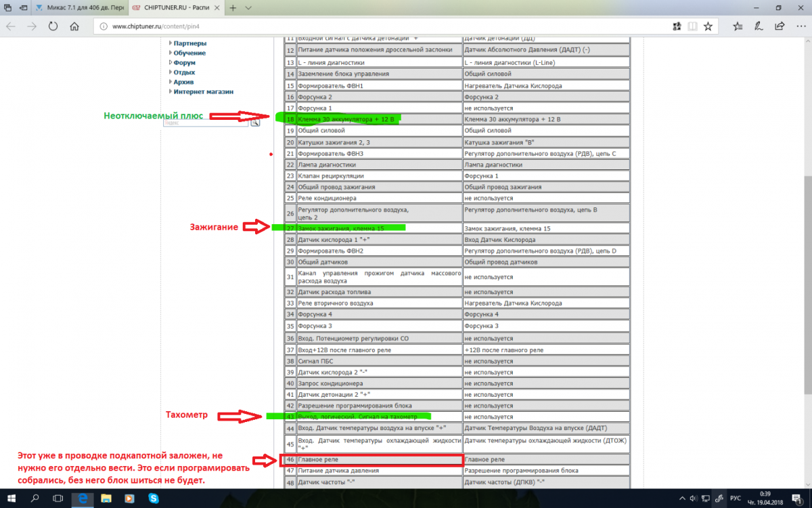The height and width of the screenshot is (508, 812).
Task: Click the Edge taskbar icon
Action: click(x=83, y=499)
